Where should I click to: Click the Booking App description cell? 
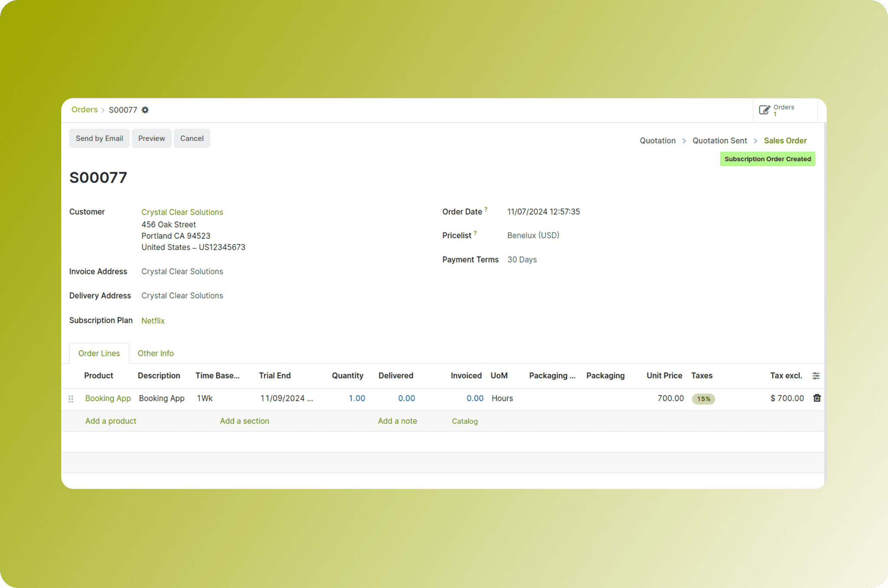pos(162,399)
